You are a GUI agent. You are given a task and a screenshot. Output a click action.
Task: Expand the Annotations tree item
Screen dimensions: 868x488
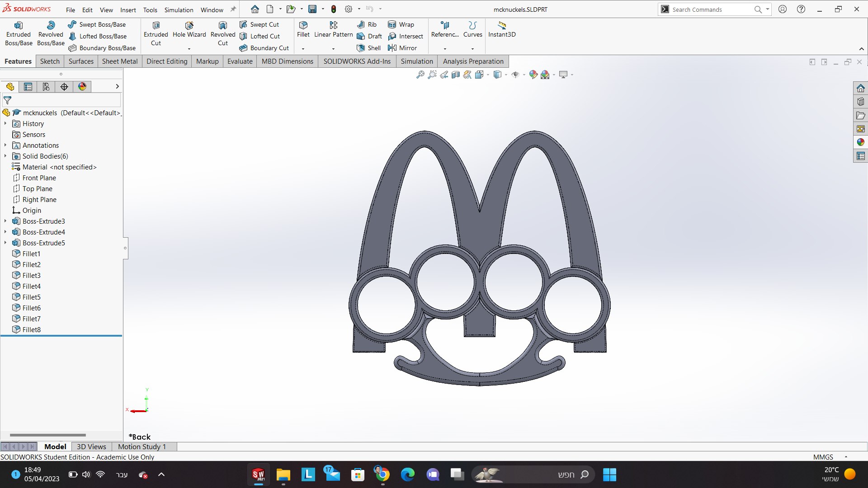[5, 145]
